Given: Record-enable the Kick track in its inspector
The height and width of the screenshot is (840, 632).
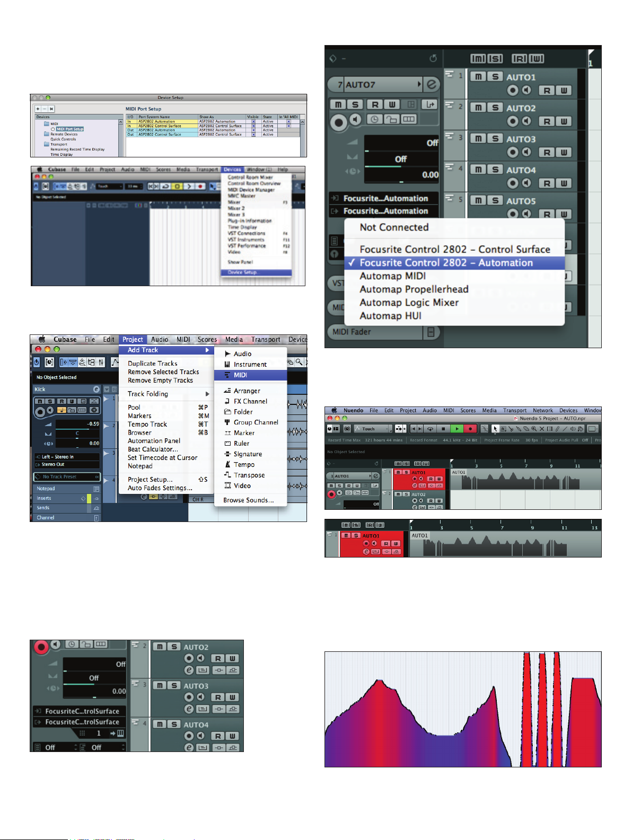Looking at the screenshot, I should [40, 411].
